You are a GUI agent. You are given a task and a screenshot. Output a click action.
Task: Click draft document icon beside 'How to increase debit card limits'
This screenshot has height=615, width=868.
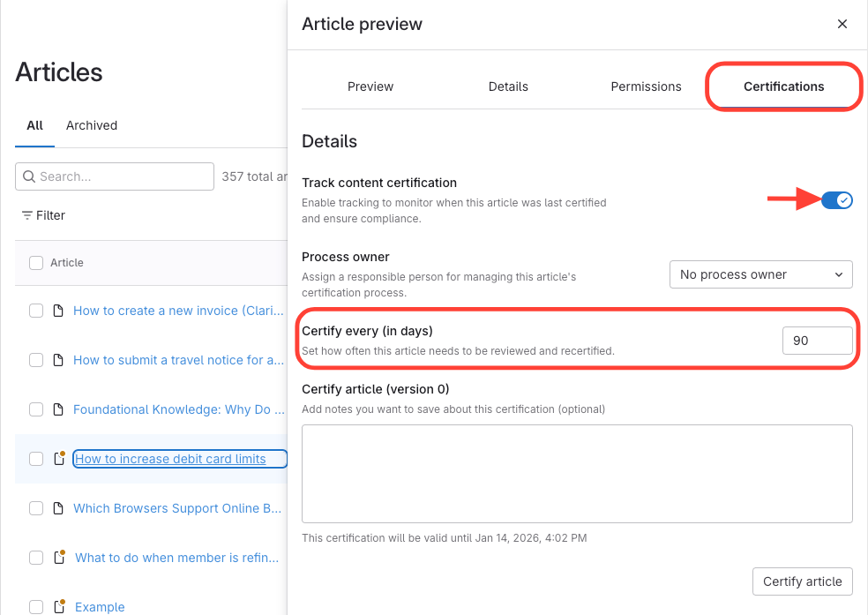coord(59,459)
